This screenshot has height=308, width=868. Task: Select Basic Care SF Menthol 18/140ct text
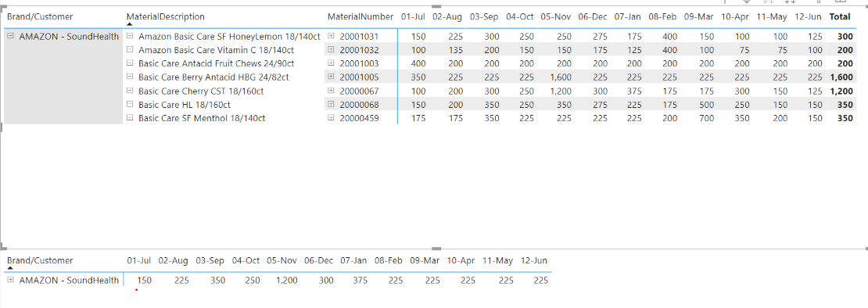202,118
